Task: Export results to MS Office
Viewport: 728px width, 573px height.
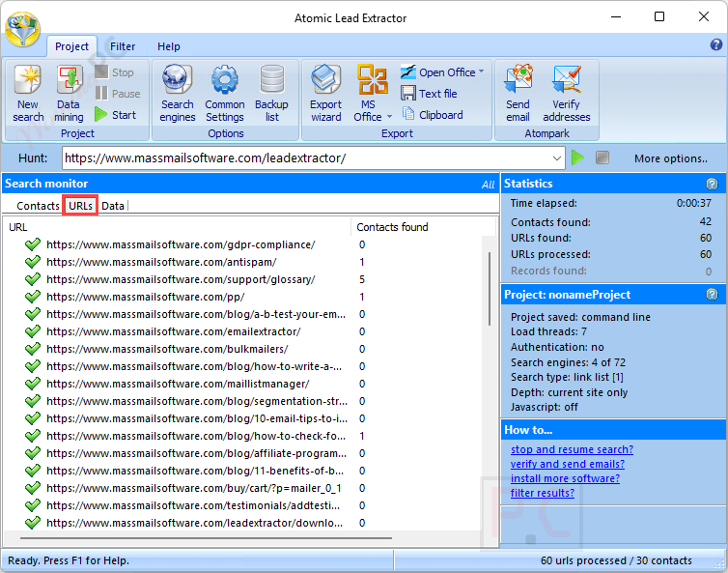Action: pos(372,94)
